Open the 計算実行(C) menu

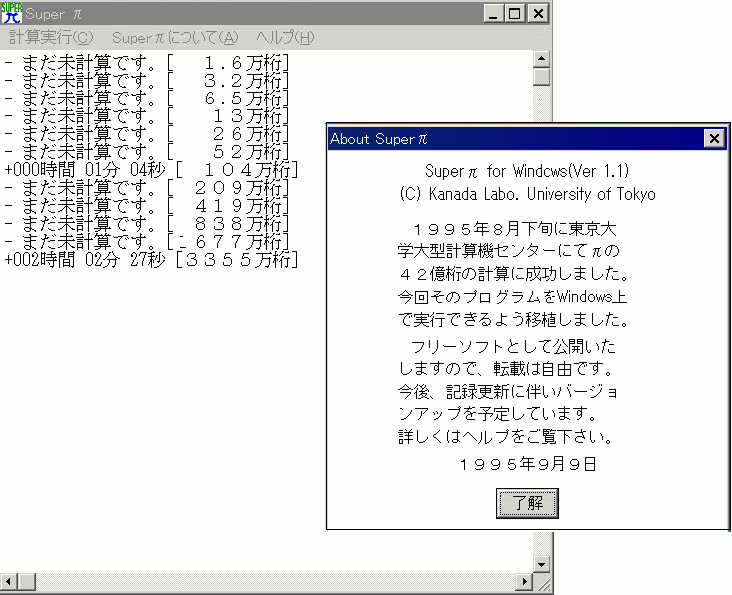point(51,37)
